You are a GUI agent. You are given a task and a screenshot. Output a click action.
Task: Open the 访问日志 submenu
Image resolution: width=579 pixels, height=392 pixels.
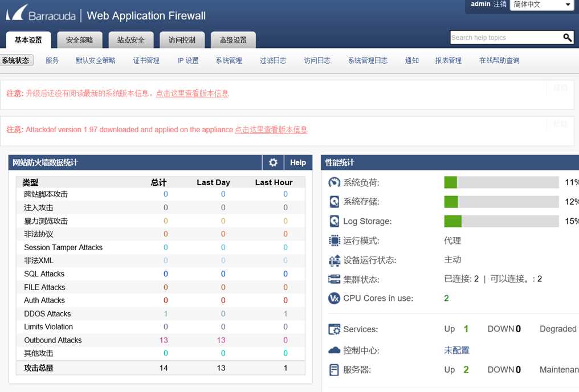(317, 60)
